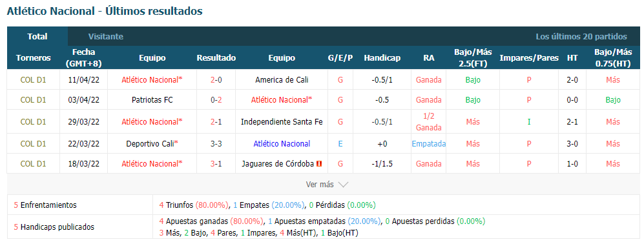Open the America de Cali team link
Image resolution: width=644 pixels, height=244 pixels.
tap(282, 80)
